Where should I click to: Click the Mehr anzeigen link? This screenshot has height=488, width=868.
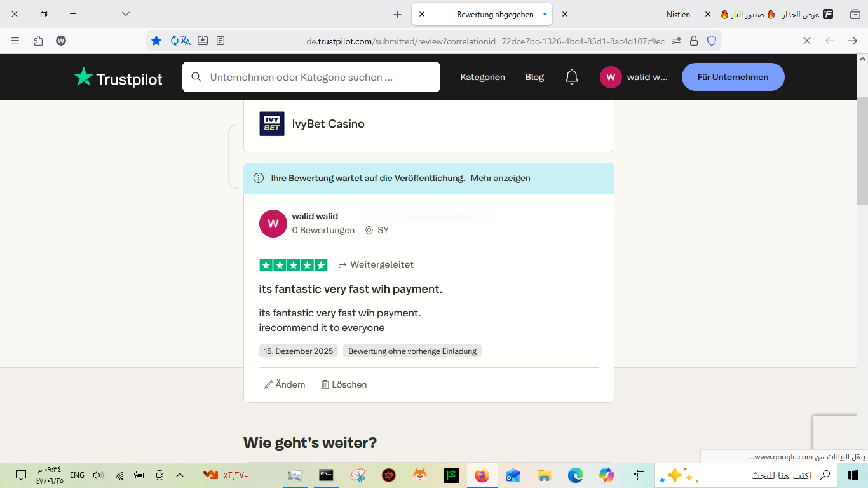(x=500, y=179)
